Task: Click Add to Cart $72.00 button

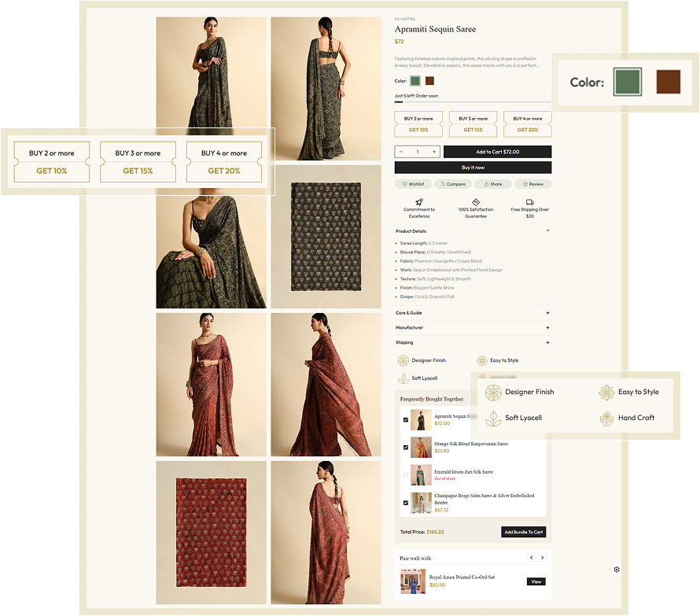Action: tap(497, 152)
